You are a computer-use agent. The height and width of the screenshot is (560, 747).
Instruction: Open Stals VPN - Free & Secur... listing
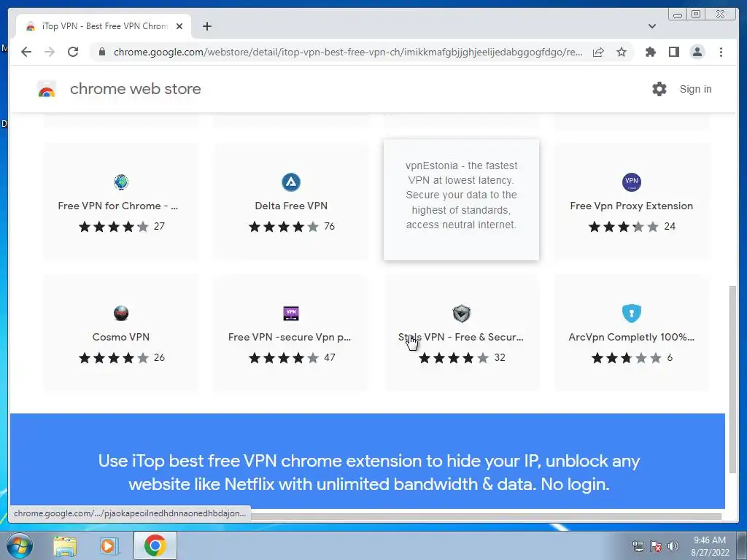(461, 332)
